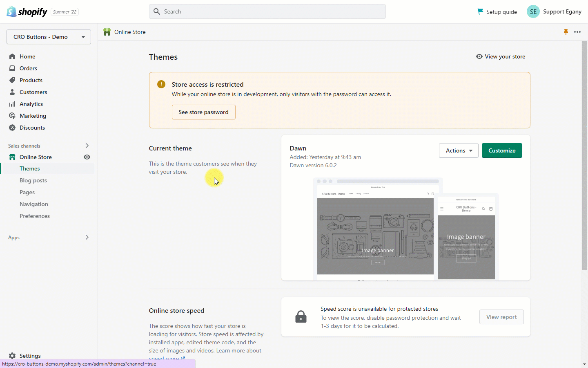Click the Products tag icon

(x=12, y=80)
